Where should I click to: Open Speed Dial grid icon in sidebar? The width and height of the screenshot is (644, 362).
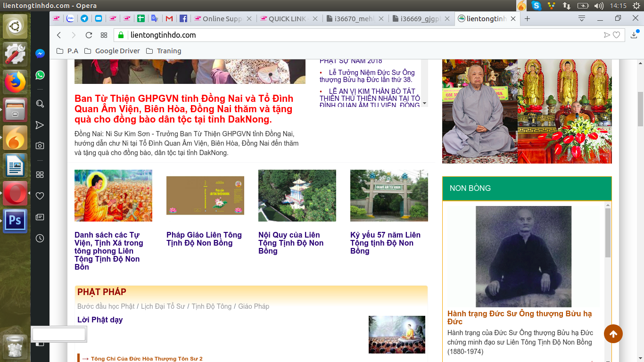click(x=40, y=174)
